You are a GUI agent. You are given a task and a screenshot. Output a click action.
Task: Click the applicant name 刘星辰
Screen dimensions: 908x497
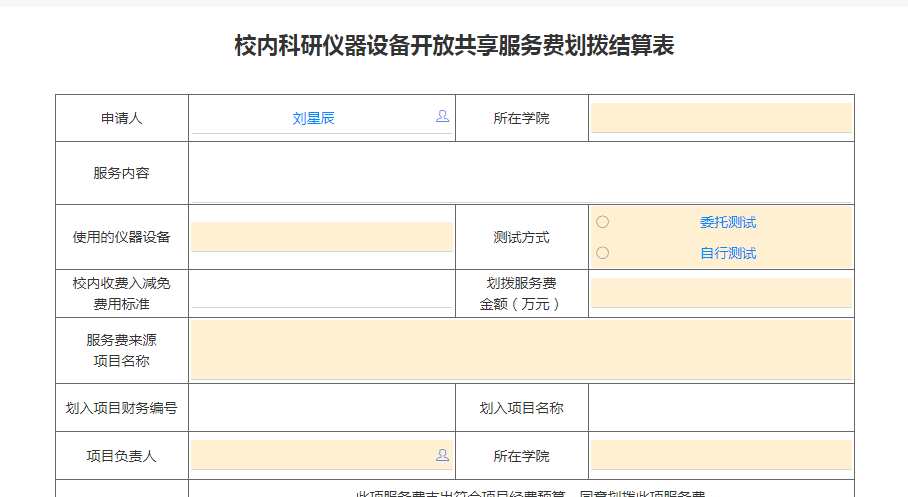tap(313, 118)
